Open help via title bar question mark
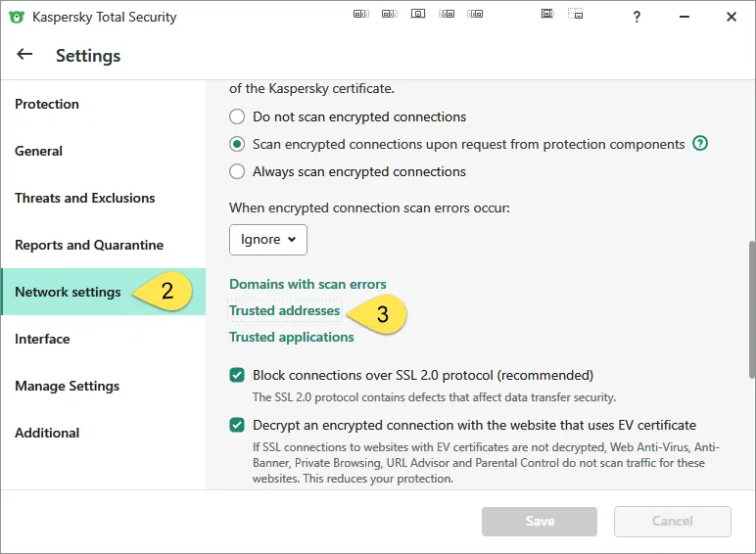This screenshot has height=554, width=756. point(637,17)
